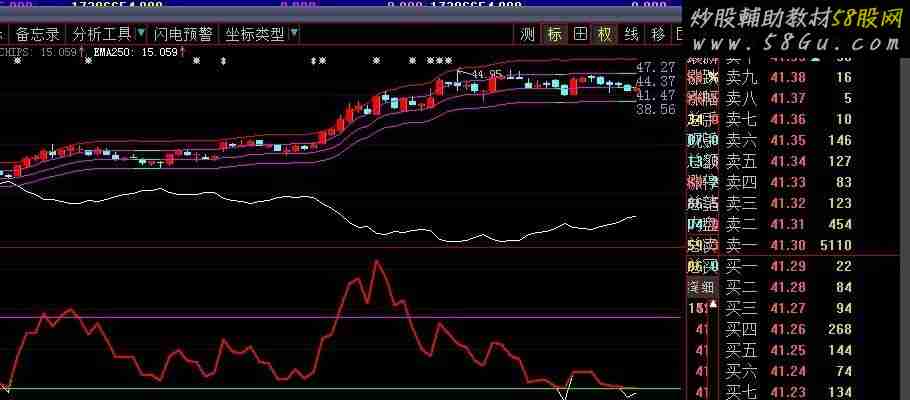Click the 44.85 high price annotation
This screenshot has width=910, height=400.
tap(487, 74)
